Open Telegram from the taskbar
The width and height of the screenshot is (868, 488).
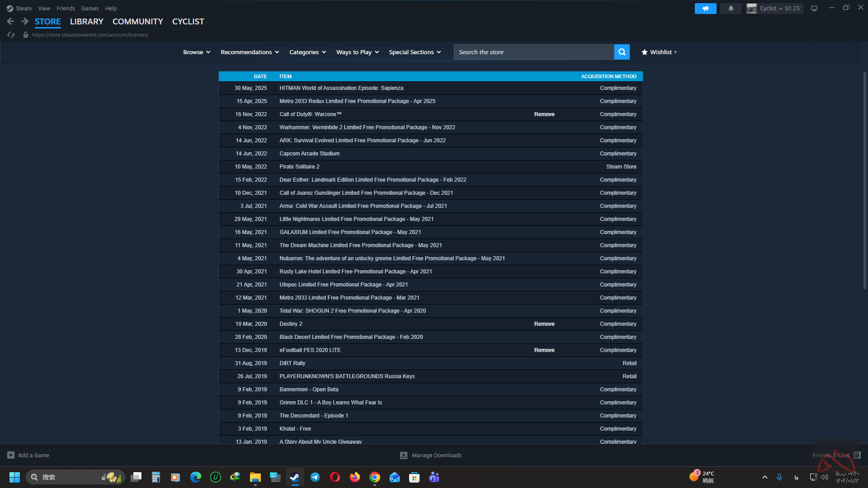click(x=315, y=477)
